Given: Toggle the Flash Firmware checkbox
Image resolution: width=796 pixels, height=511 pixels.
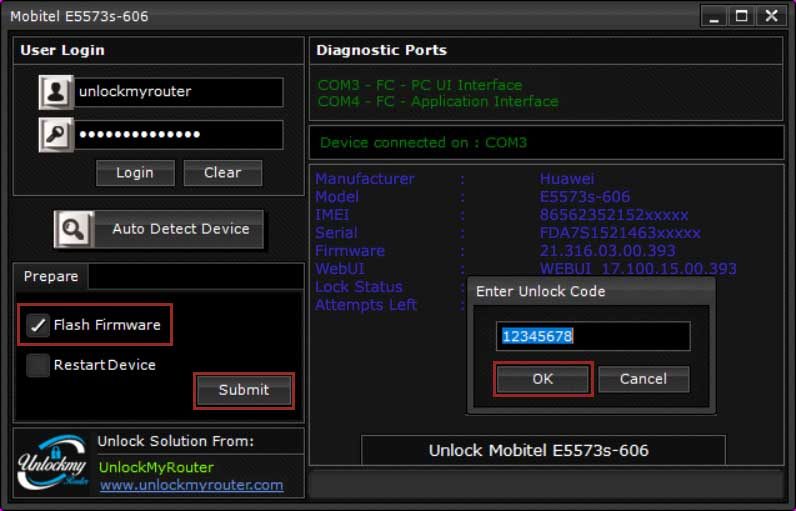Looking at the screenshot, I should 38,325.
